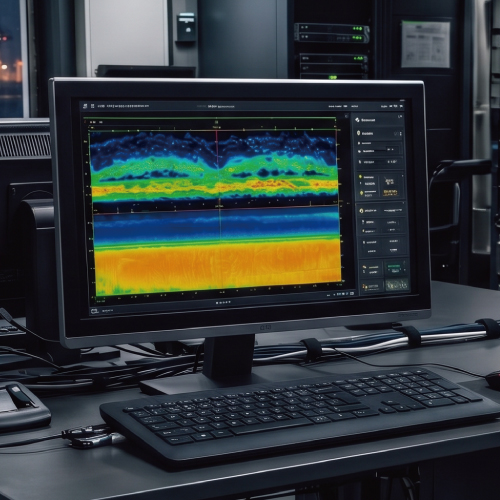The width and height of the screenshot is (500, 500).
Task: Toggle the rightmost icon in the top title bar
Action: (x=401, y=106)
